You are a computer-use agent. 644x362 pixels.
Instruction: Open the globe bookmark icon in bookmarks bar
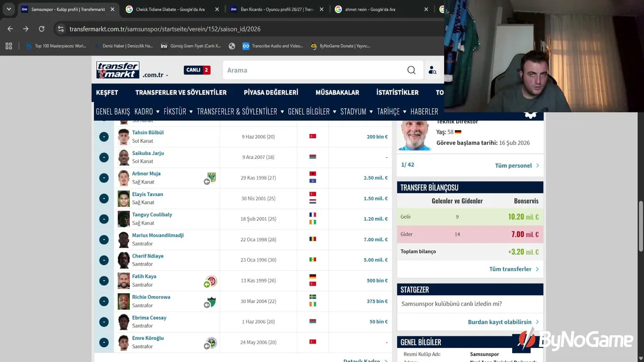231,46
